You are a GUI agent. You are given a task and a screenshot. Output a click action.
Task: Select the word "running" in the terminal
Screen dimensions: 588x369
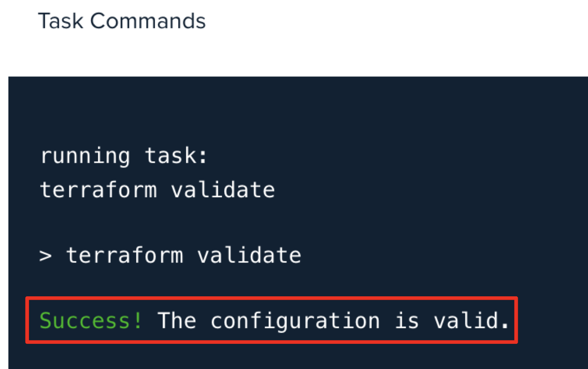85,156
